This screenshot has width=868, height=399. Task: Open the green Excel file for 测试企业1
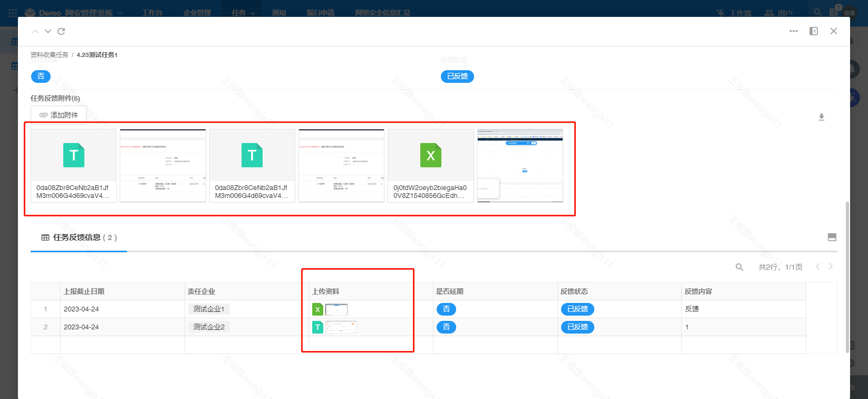tap(317, 309)
